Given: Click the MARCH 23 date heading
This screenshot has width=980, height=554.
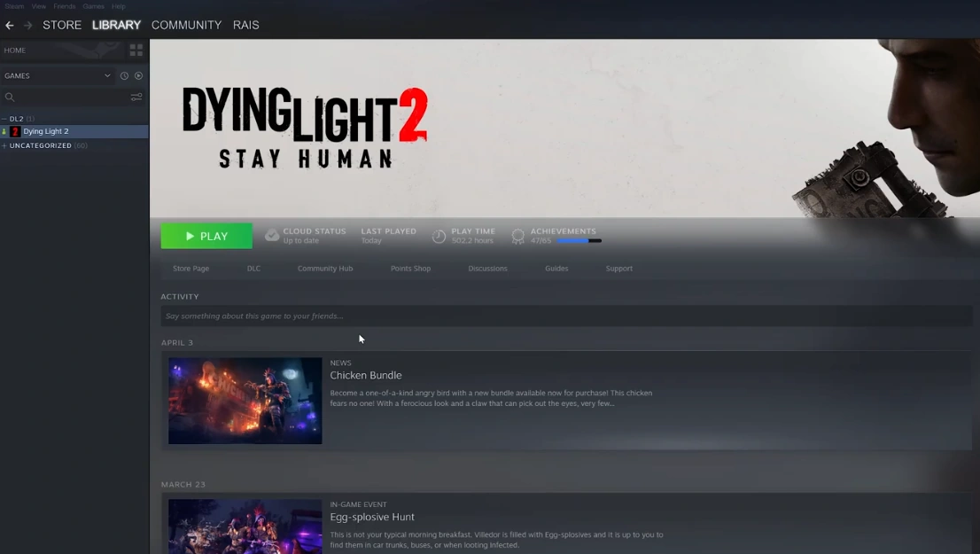Looking at the screenshot, I should click(183, 485).
